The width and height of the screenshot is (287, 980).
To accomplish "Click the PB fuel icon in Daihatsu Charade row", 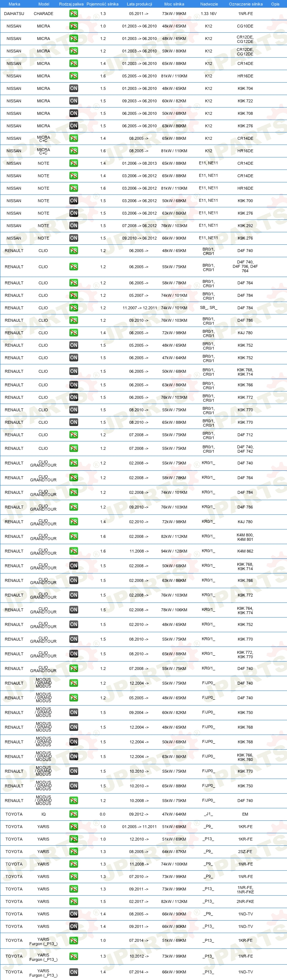I will pos(73,13).
